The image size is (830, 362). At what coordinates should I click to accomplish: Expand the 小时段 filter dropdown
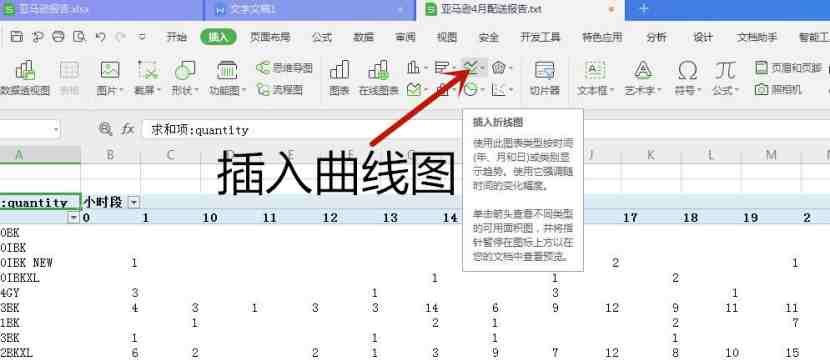pos(134,202)
